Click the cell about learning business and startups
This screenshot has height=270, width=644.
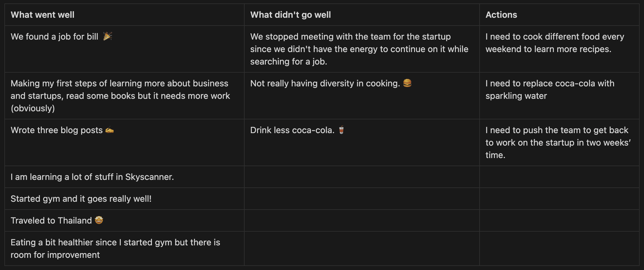click(124, 96)
